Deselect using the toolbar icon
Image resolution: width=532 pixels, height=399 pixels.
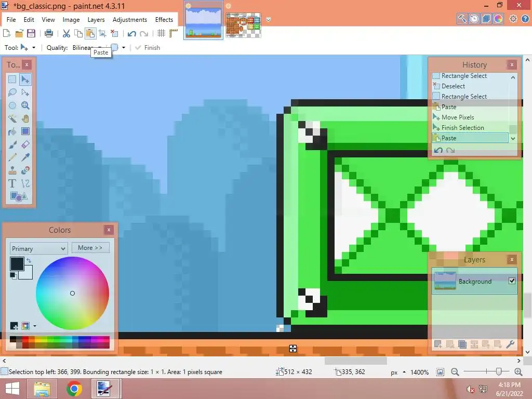(x=115, y=33)
